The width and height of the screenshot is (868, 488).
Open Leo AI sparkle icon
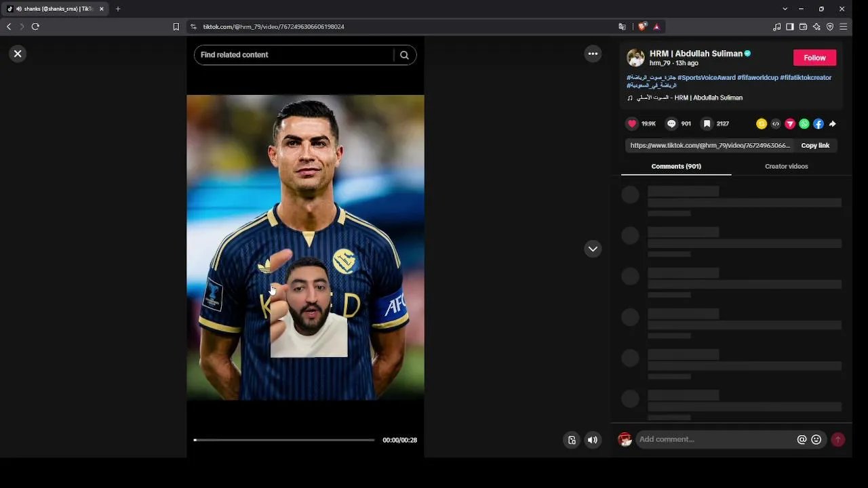click(816, 26)
